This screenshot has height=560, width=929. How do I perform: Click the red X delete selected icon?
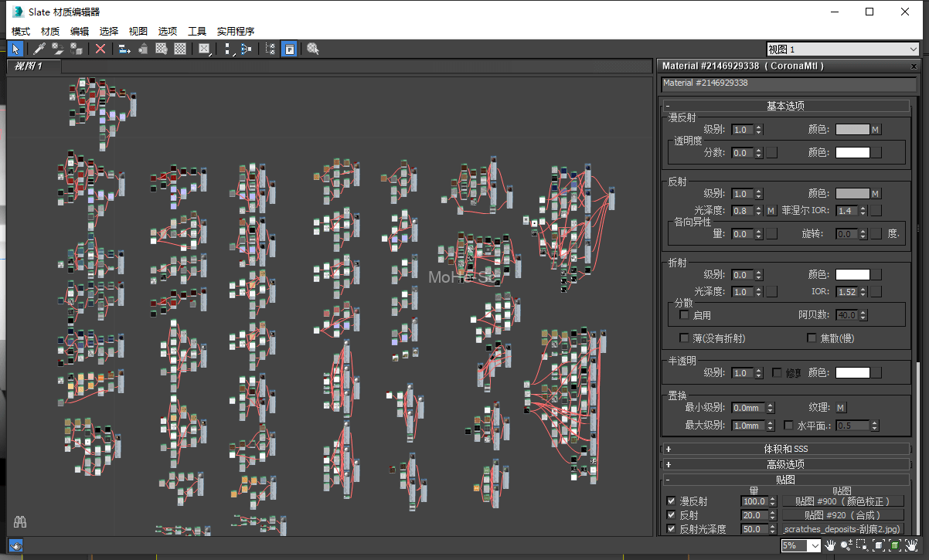point(100,49)
